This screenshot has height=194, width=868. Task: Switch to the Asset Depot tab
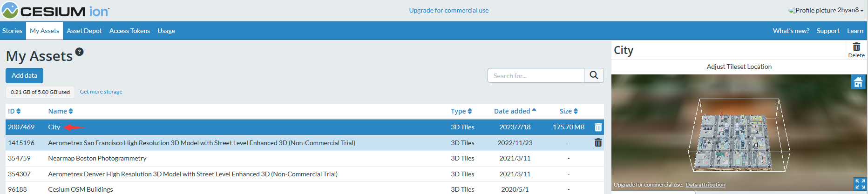[84, 31]
